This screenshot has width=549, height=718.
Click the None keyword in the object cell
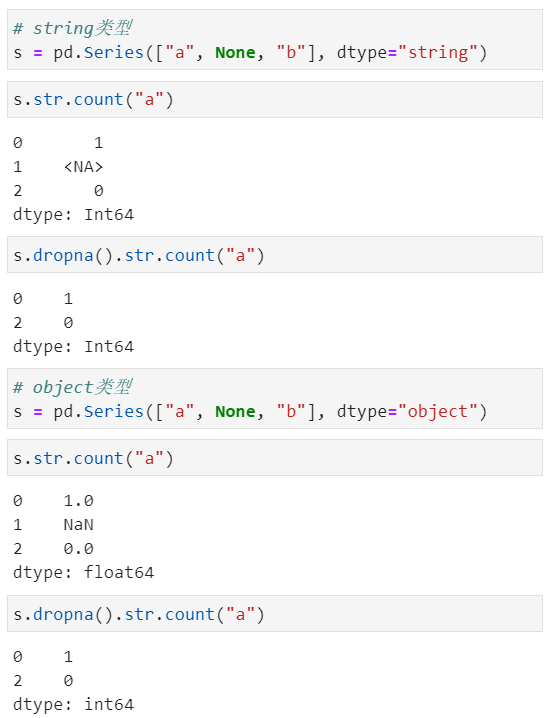[235, 412]
